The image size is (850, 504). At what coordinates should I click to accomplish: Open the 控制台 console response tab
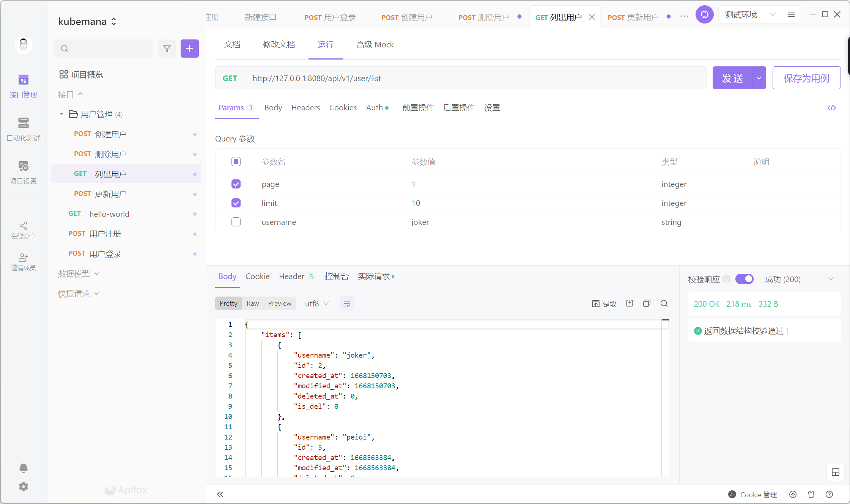point(337,276)
